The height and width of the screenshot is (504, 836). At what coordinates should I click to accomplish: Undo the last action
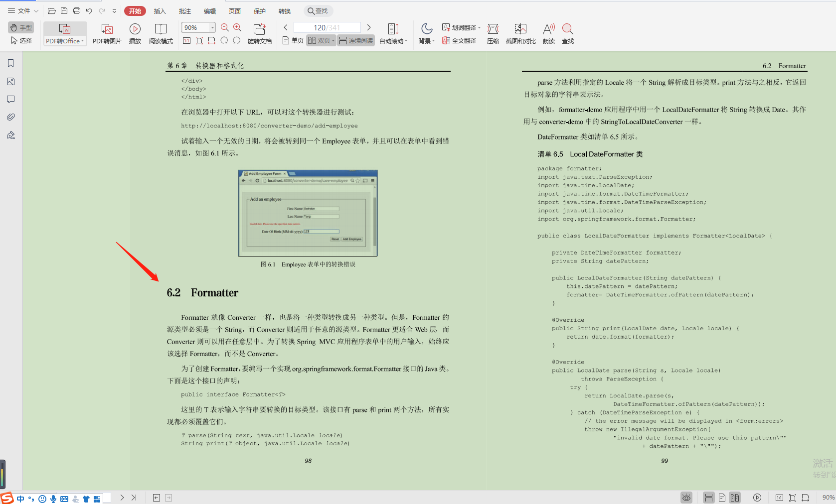tap(89, 11)
